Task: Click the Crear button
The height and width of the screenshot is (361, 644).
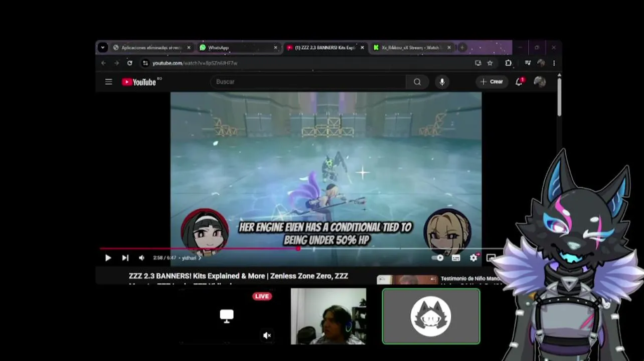Action: coord(492,82)
